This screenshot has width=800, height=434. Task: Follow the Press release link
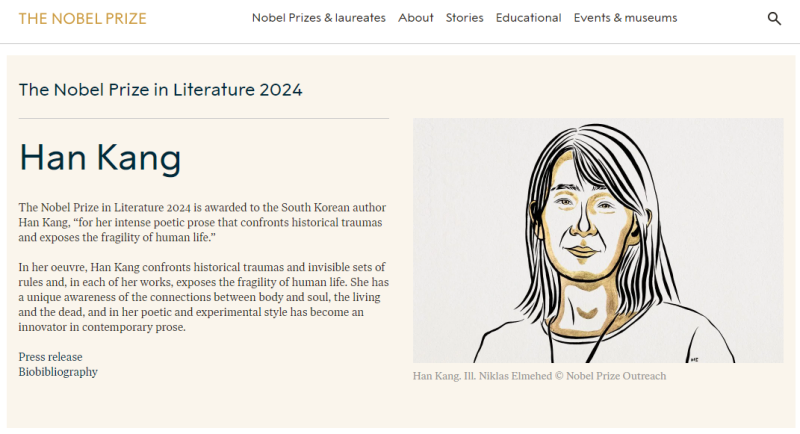pyautogui.click(x=51, y=357)
